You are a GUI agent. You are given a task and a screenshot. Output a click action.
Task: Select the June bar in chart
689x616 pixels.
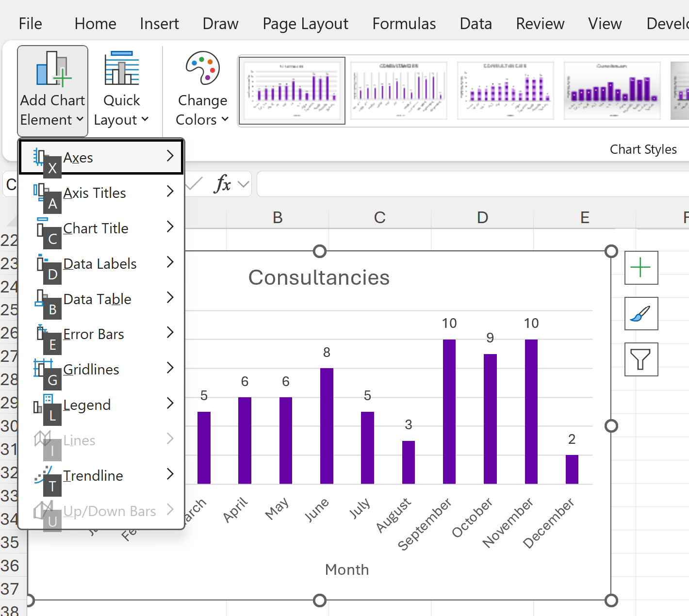tap(327, 426)
